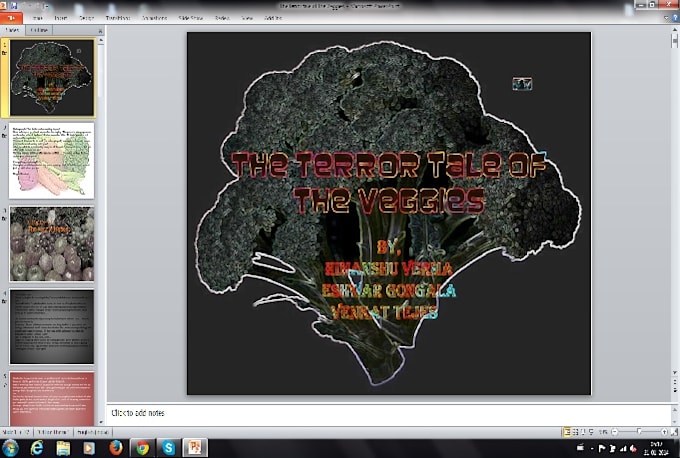Click PowerPoint taskbar button
The image size is (680, 458).
[x=195, y=448]
